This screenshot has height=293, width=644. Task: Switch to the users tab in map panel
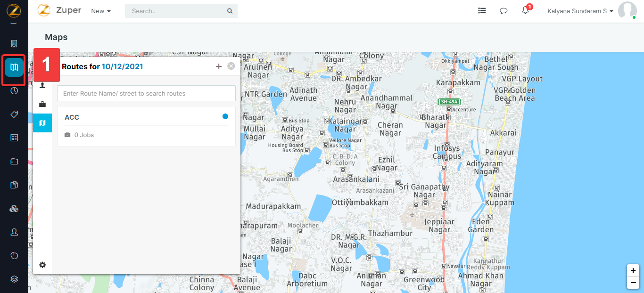42,85
